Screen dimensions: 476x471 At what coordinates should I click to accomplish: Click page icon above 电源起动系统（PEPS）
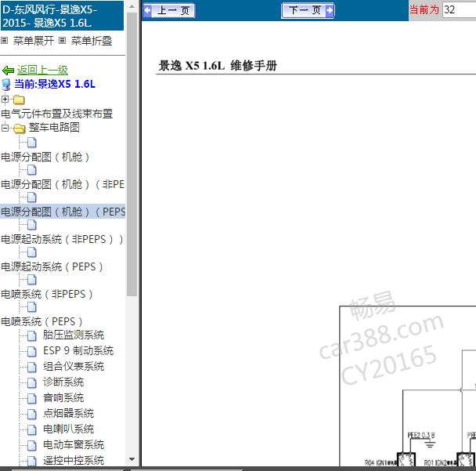click(32, 252)
